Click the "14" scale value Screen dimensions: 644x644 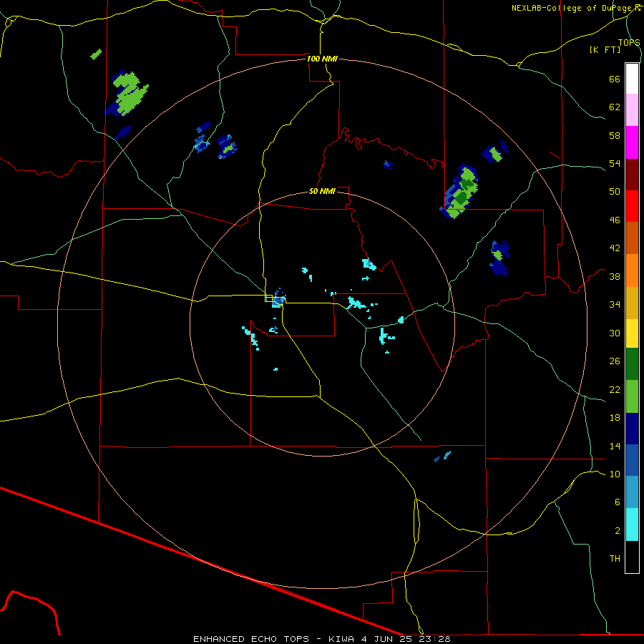(x=615, y=446)
